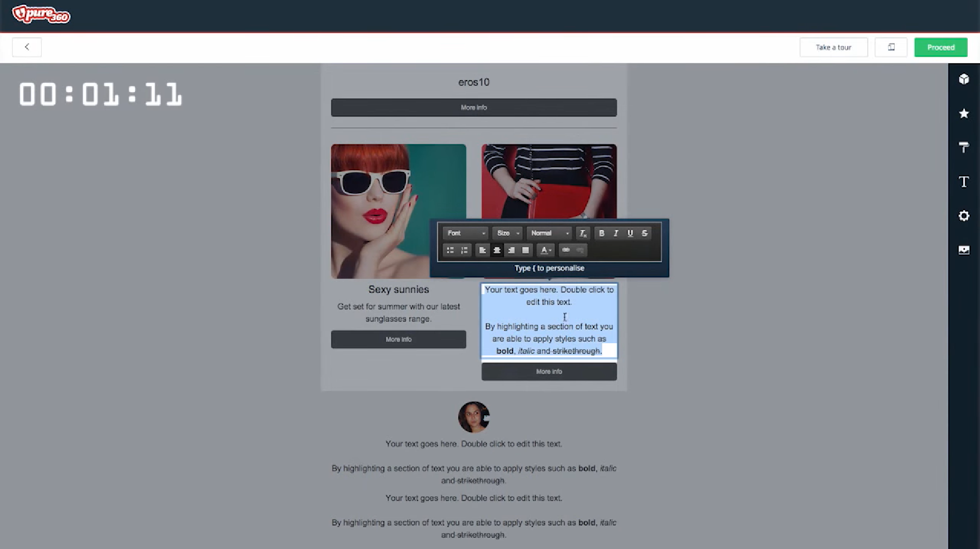
Task: Open the Font dropdown in the text toolbar
Action: (465, 233)
